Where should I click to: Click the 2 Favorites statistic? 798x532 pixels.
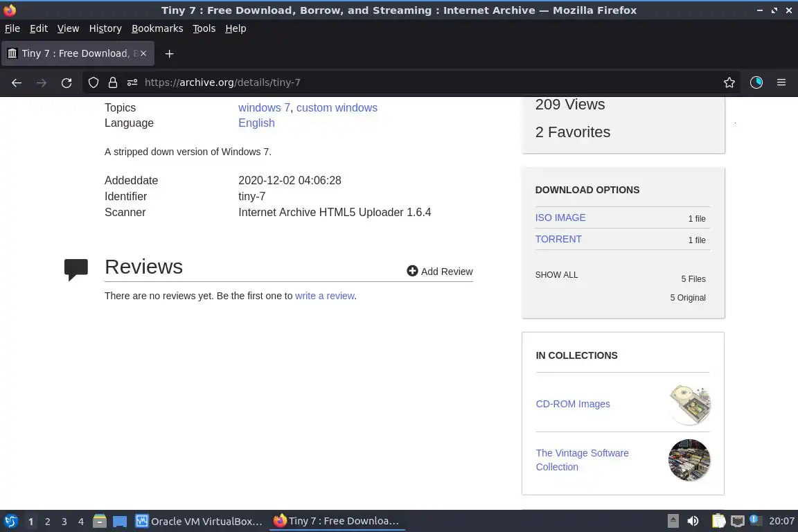pos(573,132)
